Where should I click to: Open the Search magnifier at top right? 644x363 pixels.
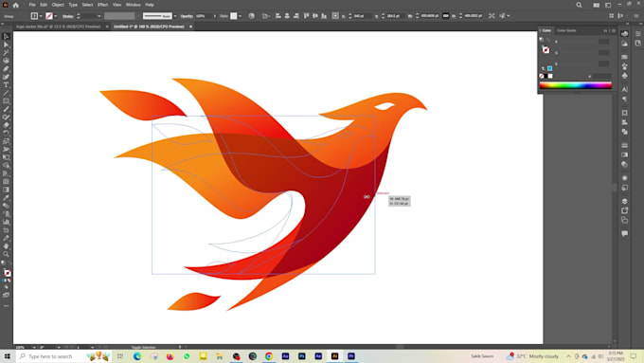(579, 5)
